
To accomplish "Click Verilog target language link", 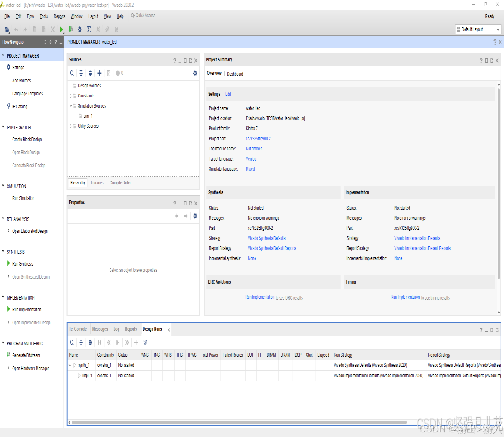I will click(251, 159).
